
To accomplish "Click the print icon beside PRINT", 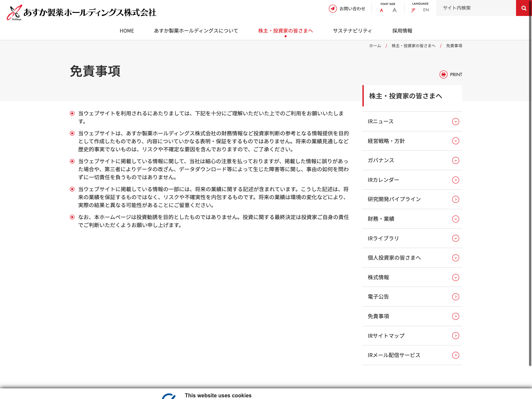I will [443, 74].
